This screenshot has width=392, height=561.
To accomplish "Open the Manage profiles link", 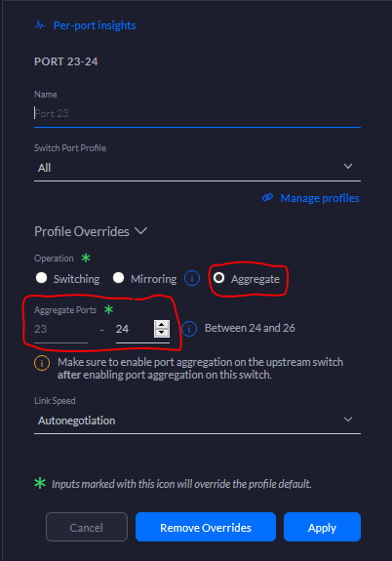I will [320, 198].
